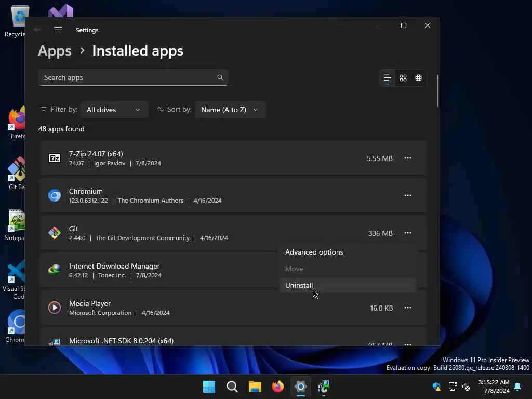Screen dimensions: 532x399
Task: Switch to grid view layout
Action: tap(403, 78)
